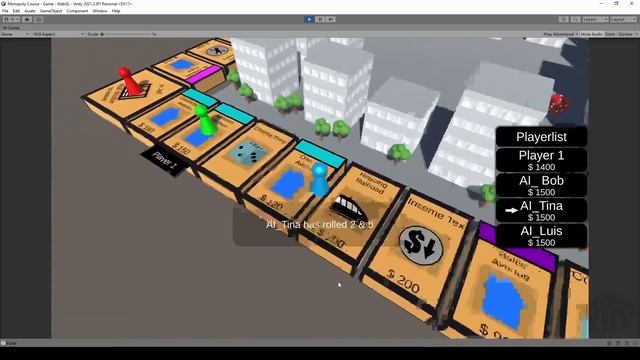The height and width of the screenshot is (360, 640).
Task: Toggle the Stats overlay
Action: click(610, 34)
